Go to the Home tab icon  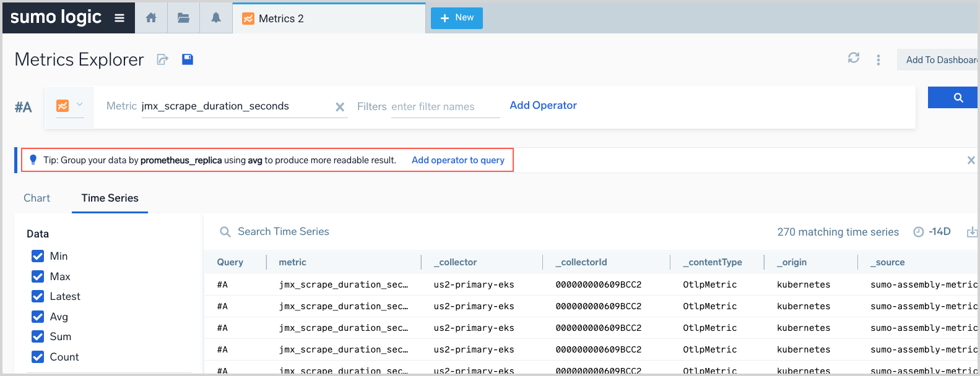[x=151, y=18]
